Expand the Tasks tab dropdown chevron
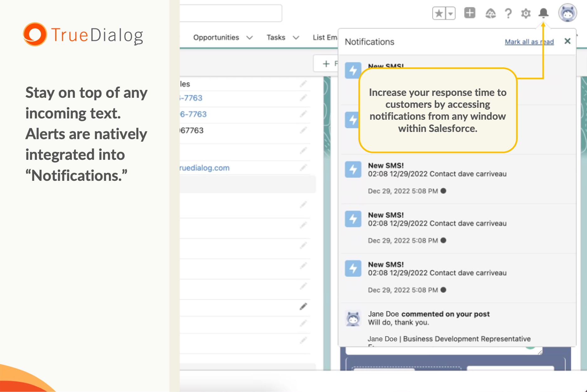This screenshot has width=587, height=392. (x=296, y=38)
